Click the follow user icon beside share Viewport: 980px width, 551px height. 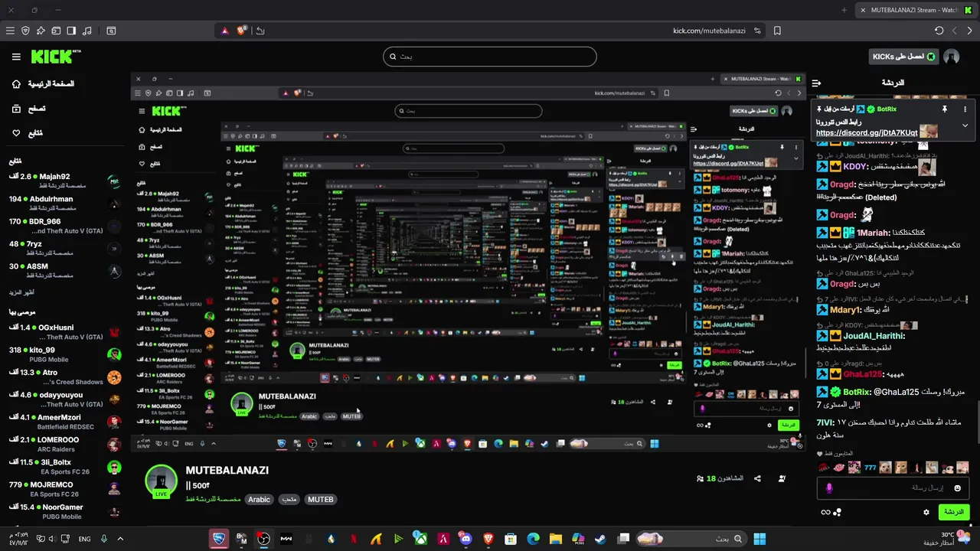pos(782,478)
